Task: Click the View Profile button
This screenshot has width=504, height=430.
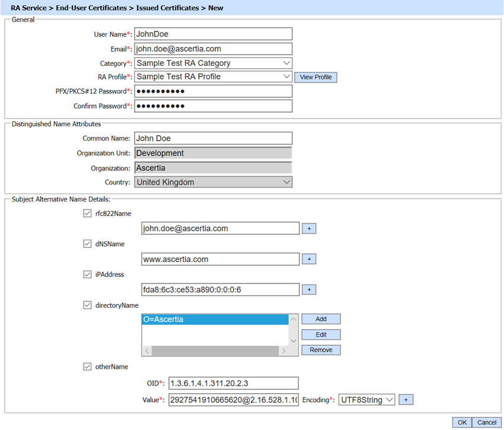Action: (315, 77)
